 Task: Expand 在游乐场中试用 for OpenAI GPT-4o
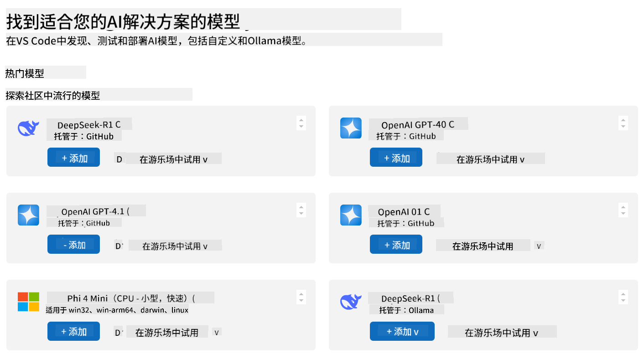[x=491, y=159]
